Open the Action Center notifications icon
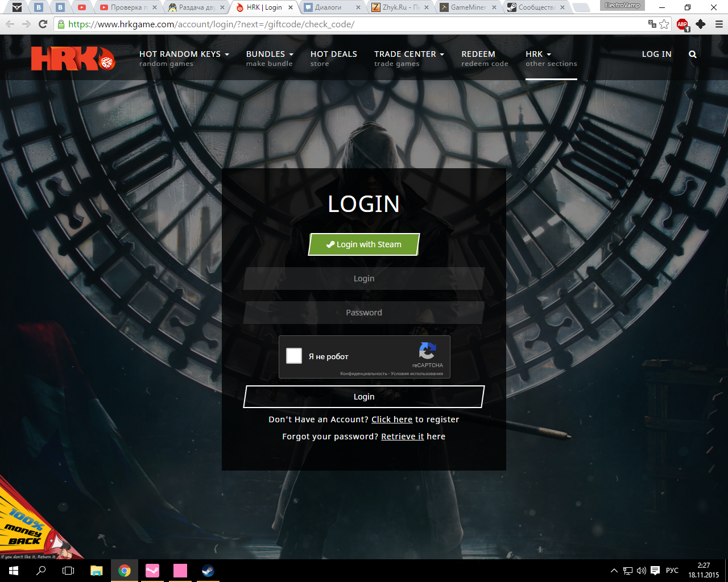Screen dimensions: 728x582 [x=655, y=571]
